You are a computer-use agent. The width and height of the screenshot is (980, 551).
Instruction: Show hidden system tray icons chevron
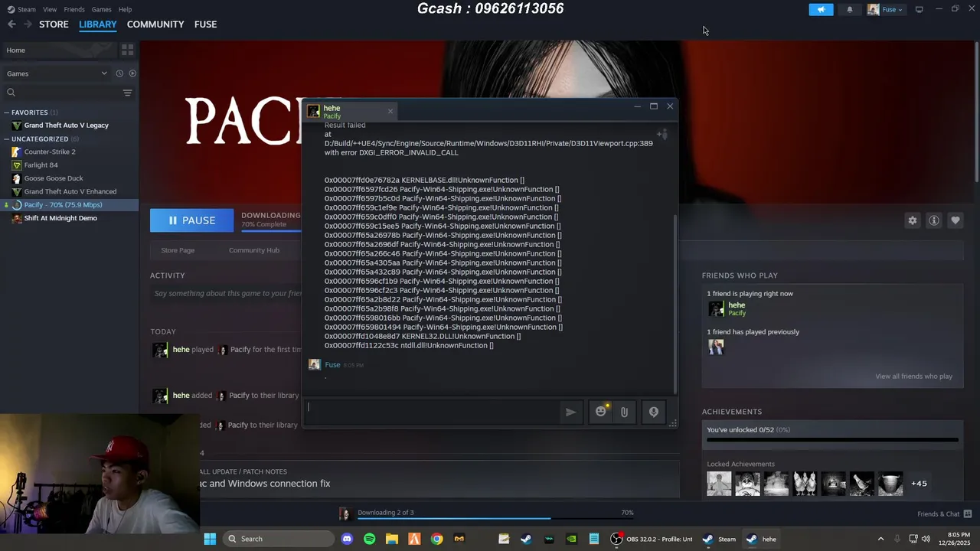tap(880, 539)
